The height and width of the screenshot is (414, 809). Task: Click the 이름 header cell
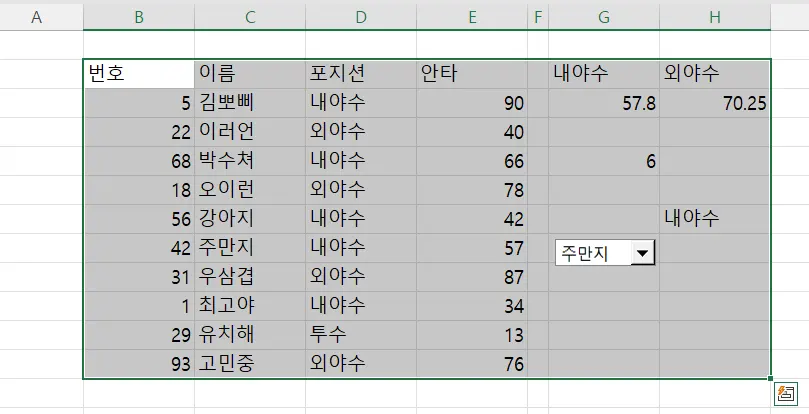[x=250, y=74]
